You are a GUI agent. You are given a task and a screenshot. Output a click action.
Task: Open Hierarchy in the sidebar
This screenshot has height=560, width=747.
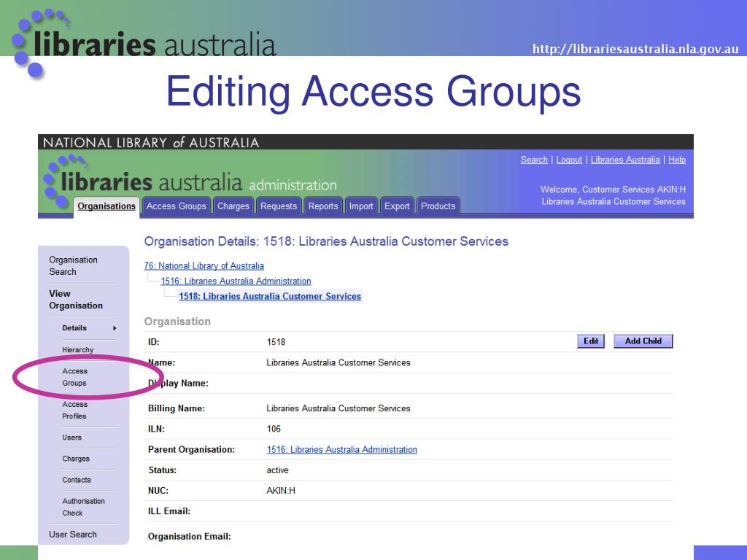(77, 349)
